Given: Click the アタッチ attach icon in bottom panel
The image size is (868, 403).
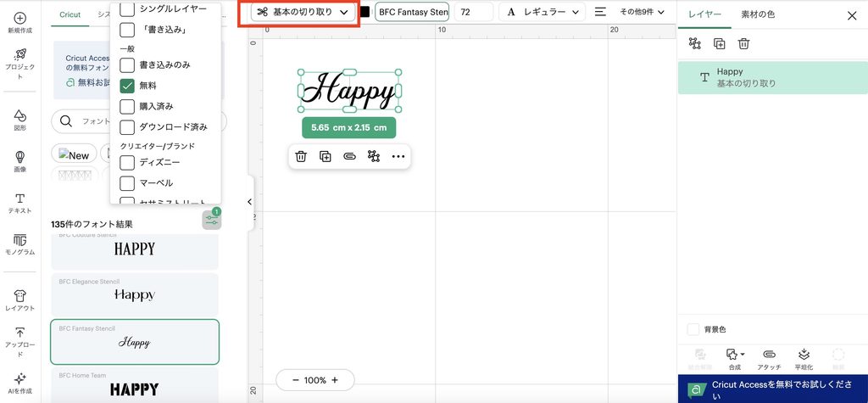Looking at the screenshot, I should [769, 359].
